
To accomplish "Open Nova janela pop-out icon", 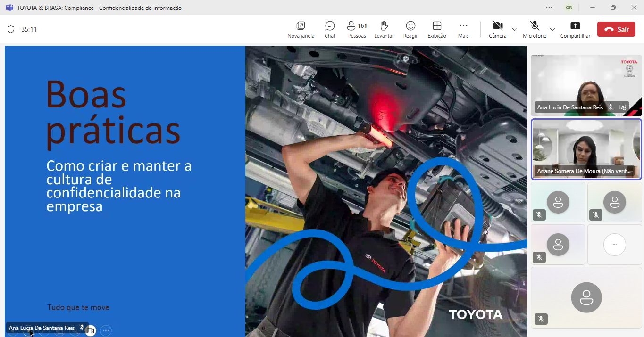I will (301, 29).
